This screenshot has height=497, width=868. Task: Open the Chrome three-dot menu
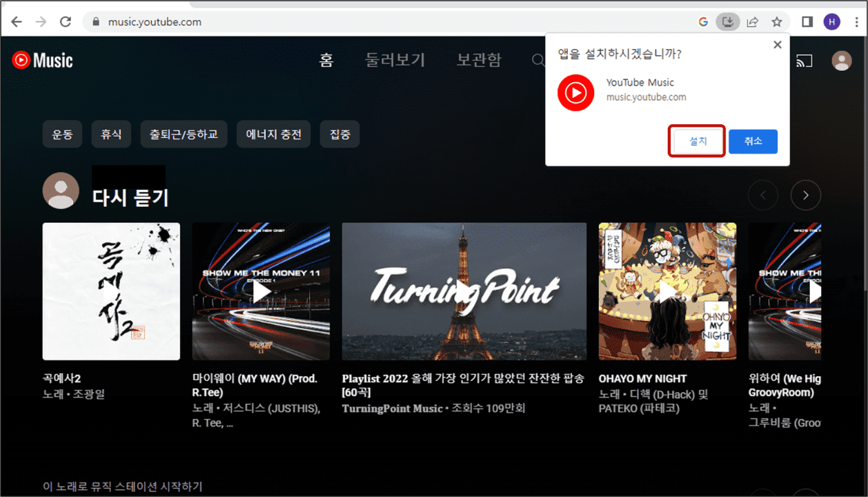pos(856,22)
